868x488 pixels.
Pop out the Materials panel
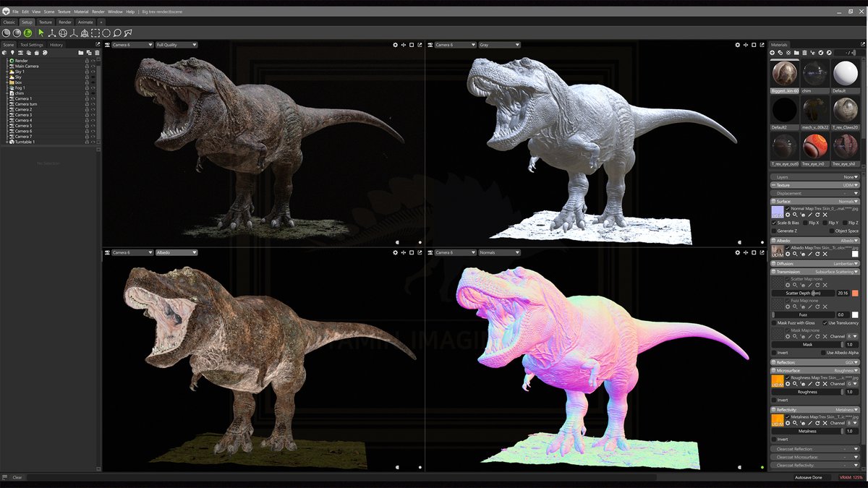(862, 44)
